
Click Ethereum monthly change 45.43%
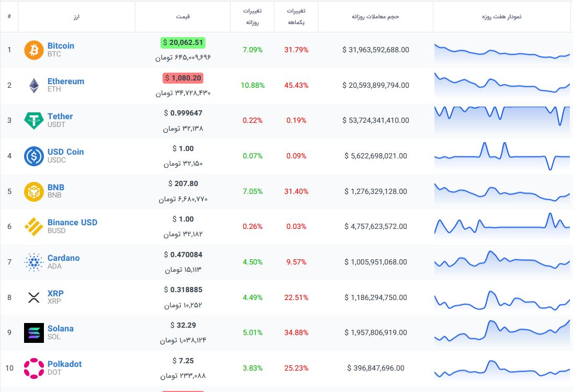click(x=296, y=85)
